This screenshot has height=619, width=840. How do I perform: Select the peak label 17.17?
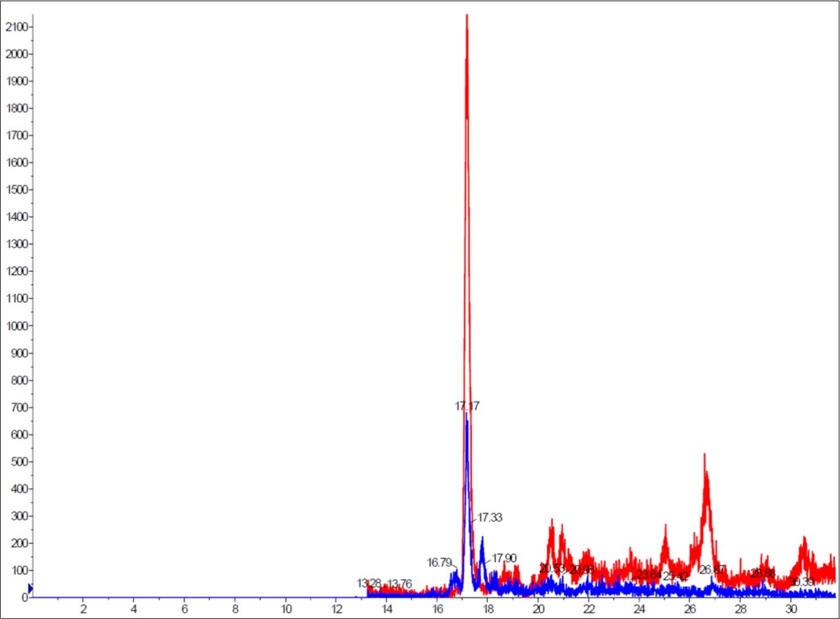tap(466, 406)
